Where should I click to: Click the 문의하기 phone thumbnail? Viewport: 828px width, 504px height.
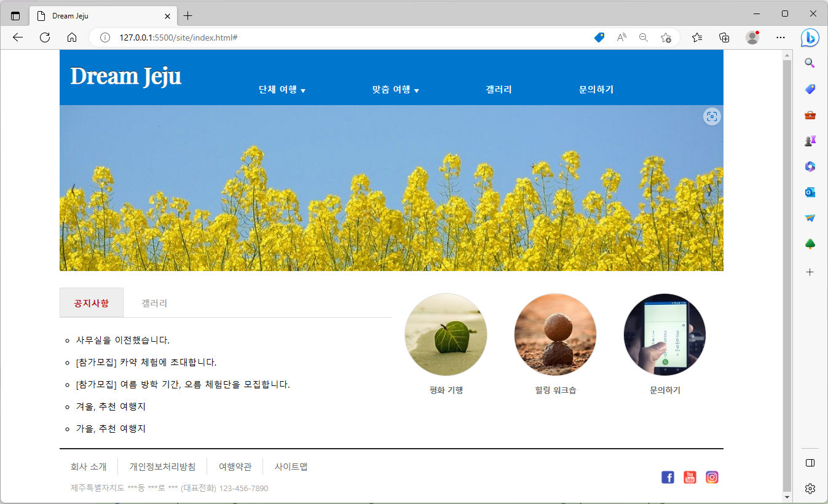[665, 334]
